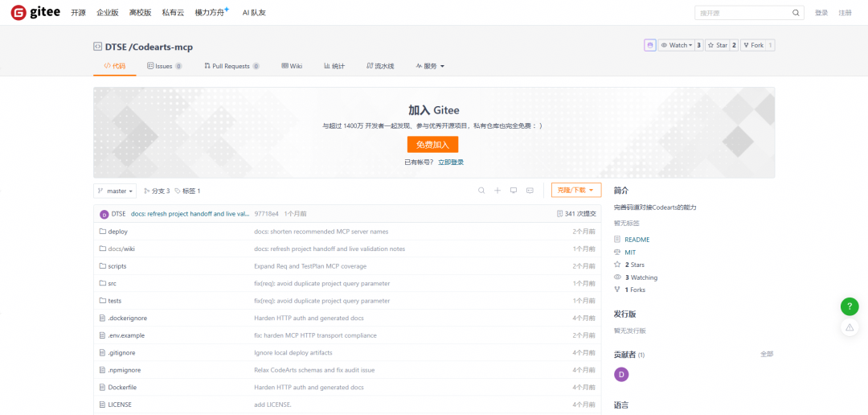Screen dimensions: 868x415
Task: Click the .dockerignore file icon
Action: (x=102, y=318)
